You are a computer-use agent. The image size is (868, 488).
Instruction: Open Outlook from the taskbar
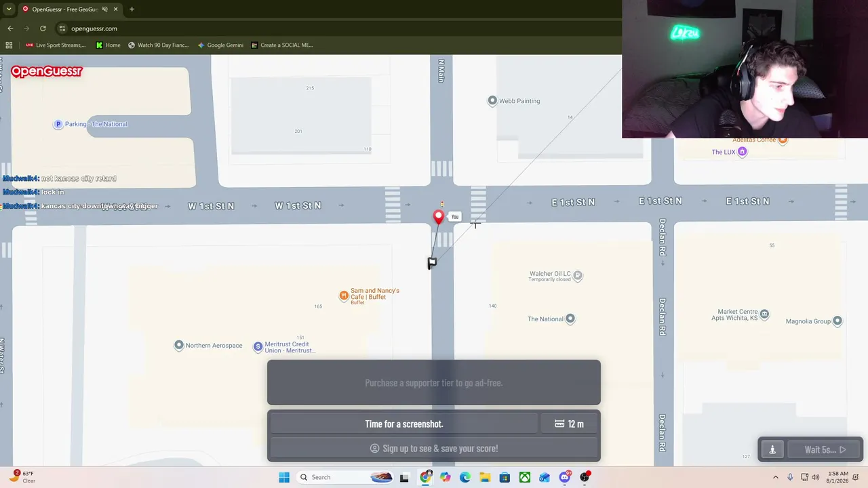click(x=545, y=477)
